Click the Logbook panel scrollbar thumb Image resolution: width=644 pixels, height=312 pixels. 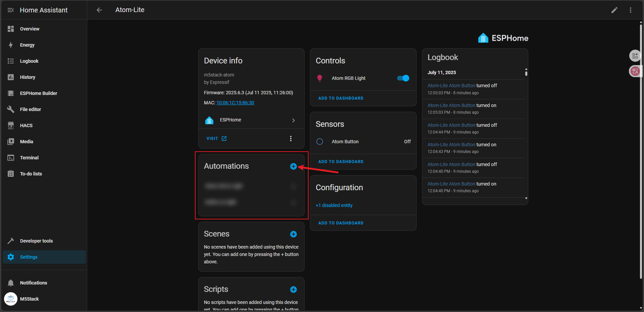pos(526,73)
